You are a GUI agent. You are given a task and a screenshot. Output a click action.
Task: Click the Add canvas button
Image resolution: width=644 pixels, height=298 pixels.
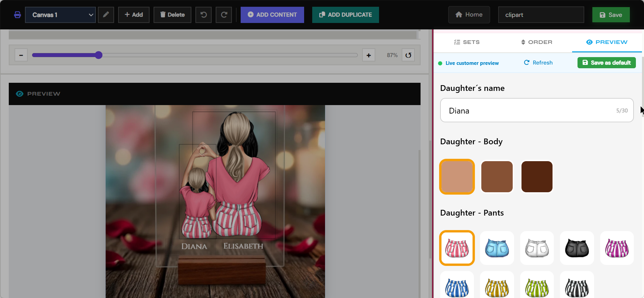(134, 15)
